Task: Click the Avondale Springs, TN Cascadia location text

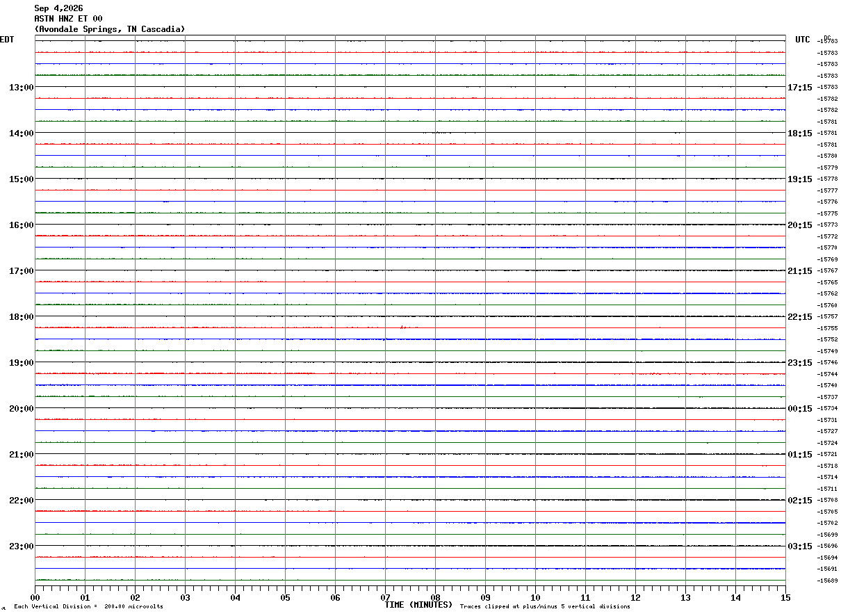Action: tap(110, 29)
